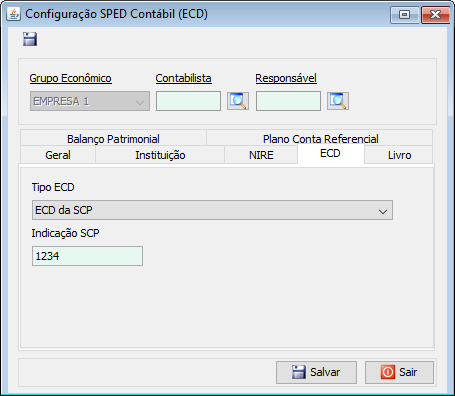Open Responsável search magnifier icon
Viewport: 455px width, 396px height.
[x=338, y=101]
